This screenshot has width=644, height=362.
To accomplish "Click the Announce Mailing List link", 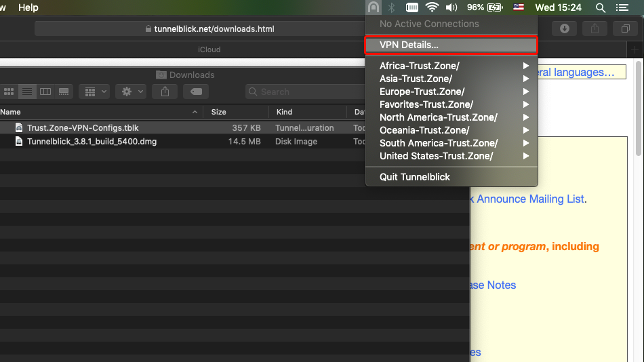I will click(x=529, y=199).
